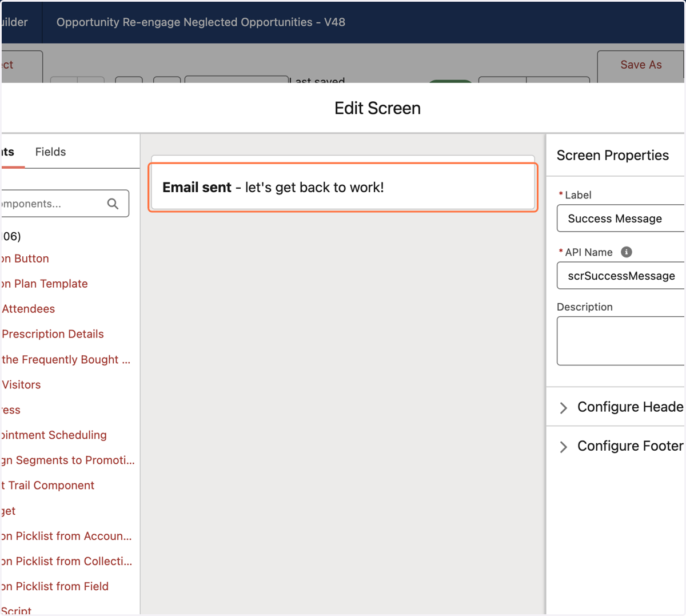Pick the Appointment Scheduling component

[54, 435]
